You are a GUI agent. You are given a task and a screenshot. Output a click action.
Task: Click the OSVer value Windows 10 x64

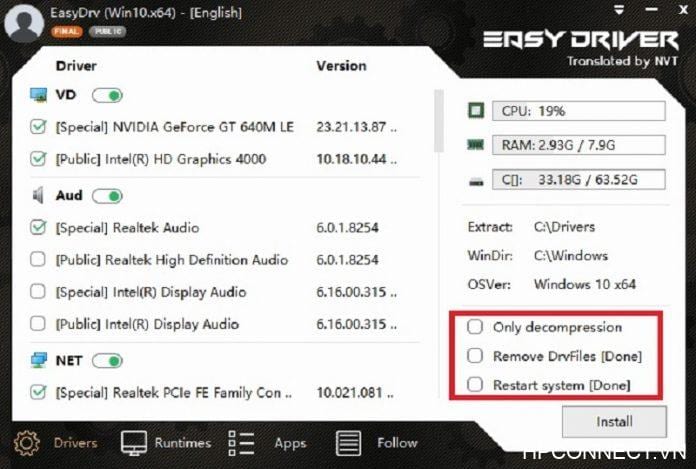coord(585,284)
